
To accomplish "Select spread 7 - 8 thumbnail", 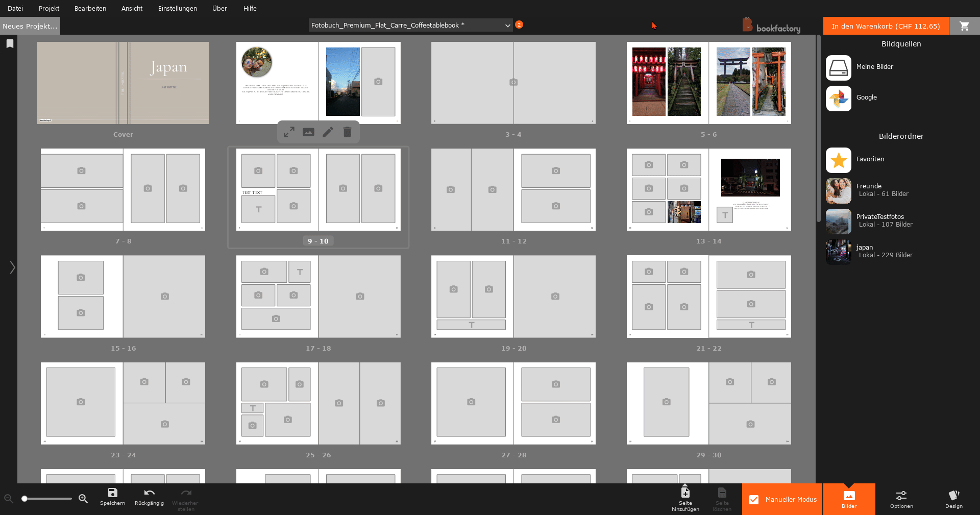I will pyautogui.click(x=123, y=189).
